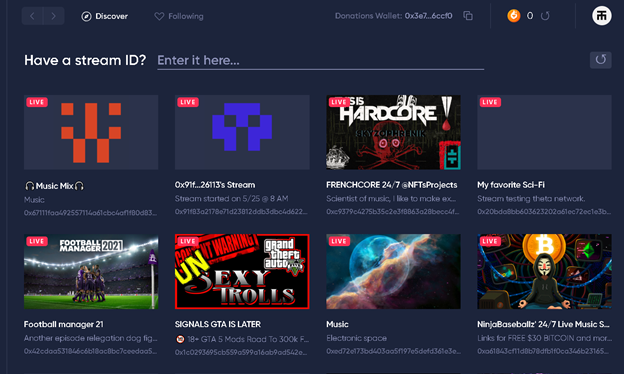Click 'Football manager 21' title
The image size is (624, 374).
[64, 324]
